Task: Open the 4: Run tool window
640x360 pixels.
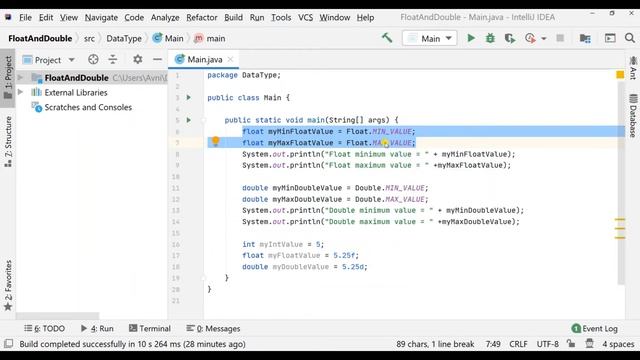Action: [x=97, y=329]
